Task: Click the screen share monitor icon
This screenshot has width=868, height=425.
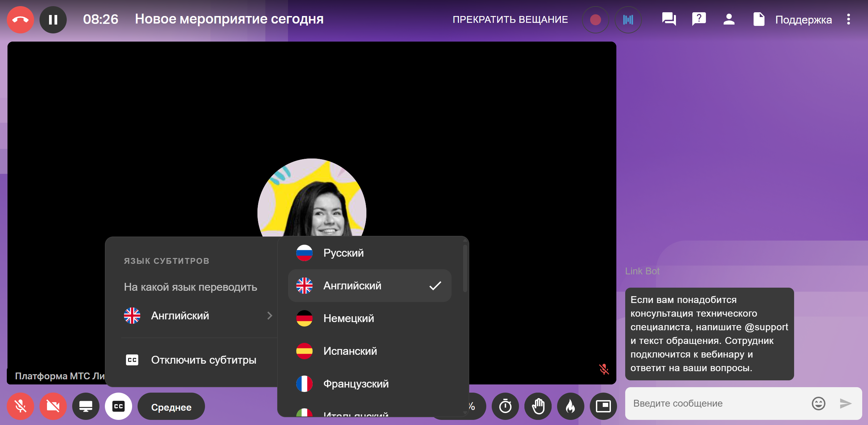Action: point(85,406)
